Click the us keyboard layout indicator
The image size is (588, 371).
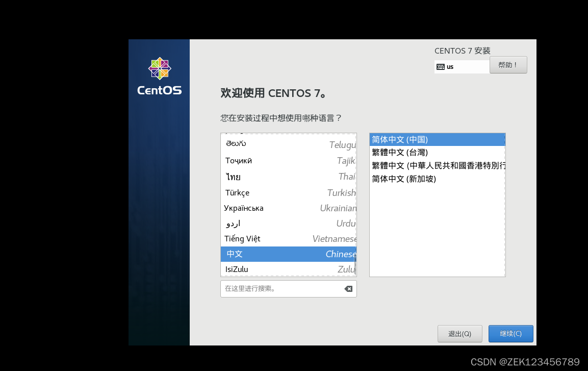point(462,67)
